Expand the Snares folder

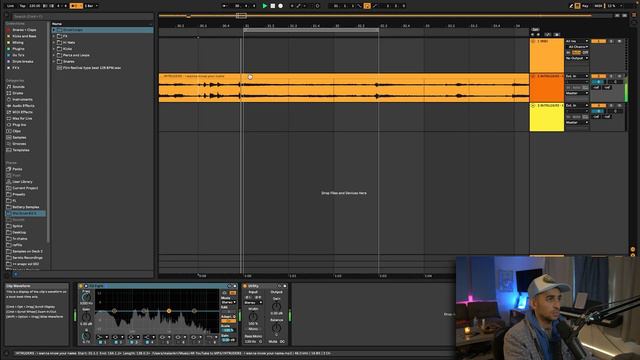[54, 62]
